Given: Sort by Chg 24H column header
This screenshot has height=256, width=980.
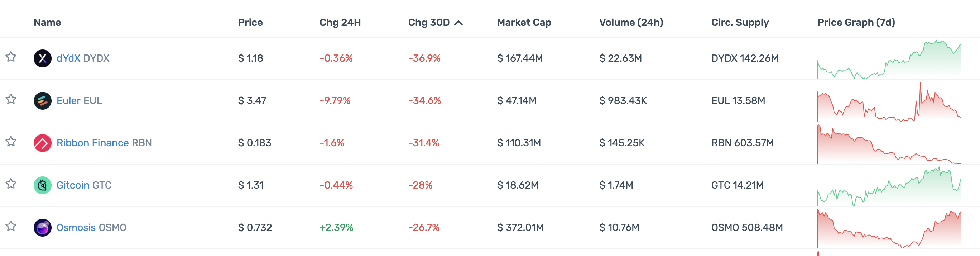Looking at the screenshot, I should tap(340, 23).
